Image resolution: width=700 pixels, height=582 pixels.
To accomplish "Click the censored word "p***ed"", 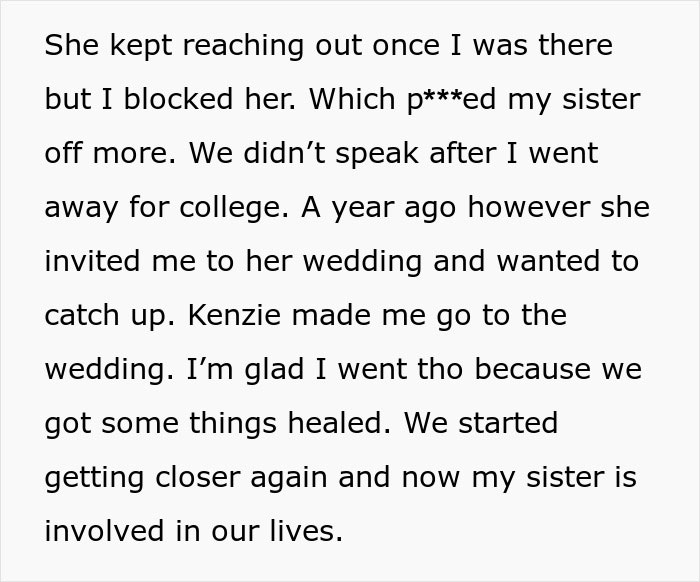I will pyautogui.click(x=451, y=101).
